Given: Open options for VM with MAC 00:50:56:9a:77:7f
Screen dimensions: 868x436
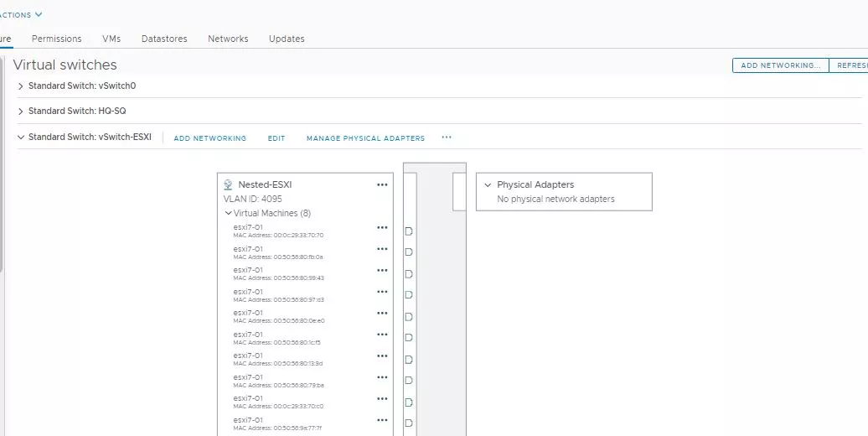Looking at the screenshot, I should pos(382,420).
